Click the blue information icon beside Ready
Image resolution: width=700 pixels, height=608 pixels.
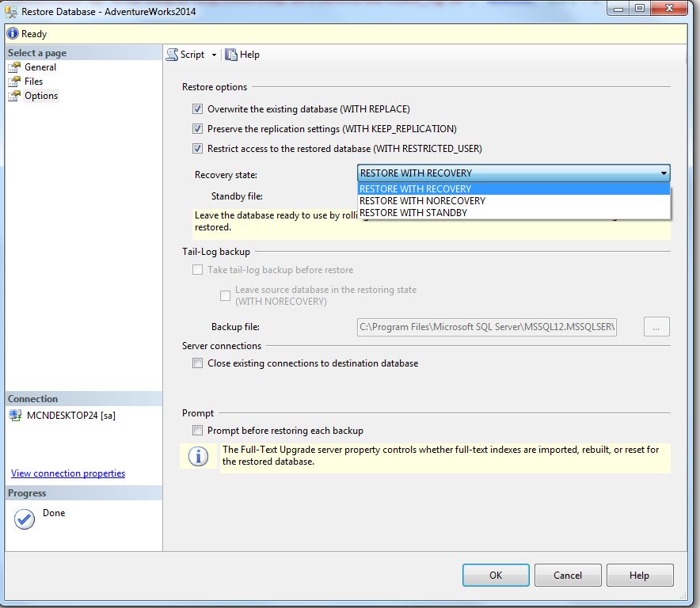click(13, 33)
